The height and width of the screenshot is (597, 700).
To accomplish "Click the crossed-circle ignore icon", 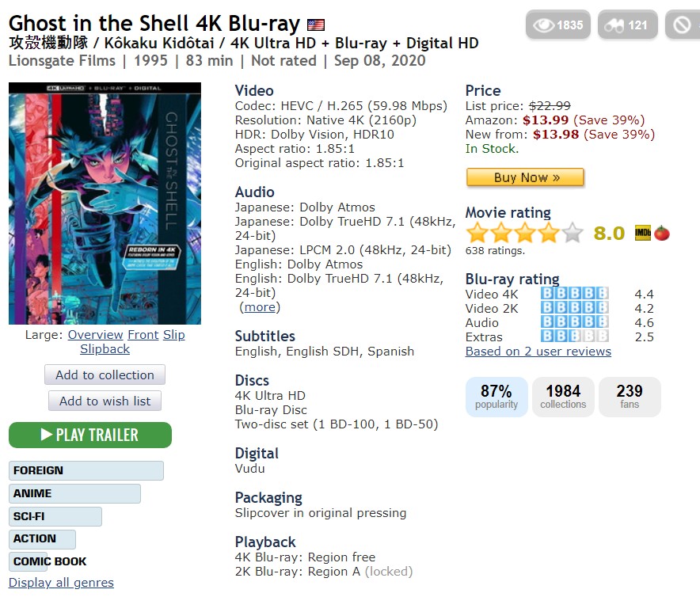I will 682,25.
